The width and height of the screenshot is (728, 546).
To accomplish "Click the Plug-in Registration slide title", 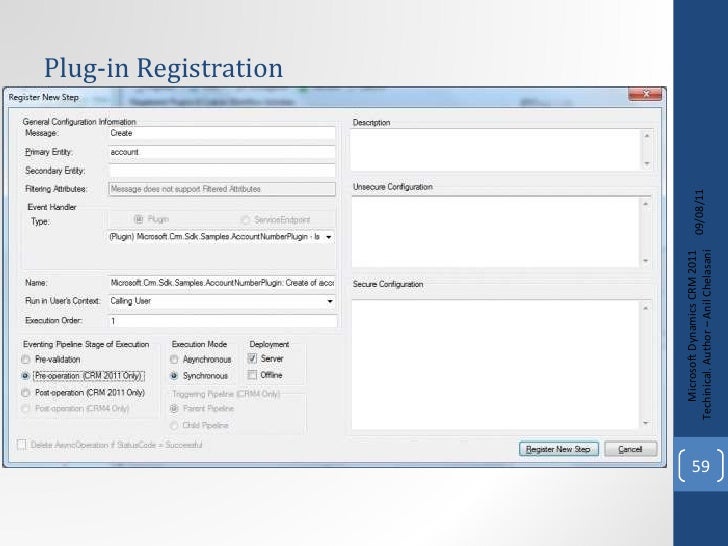I will click(163, 68).
